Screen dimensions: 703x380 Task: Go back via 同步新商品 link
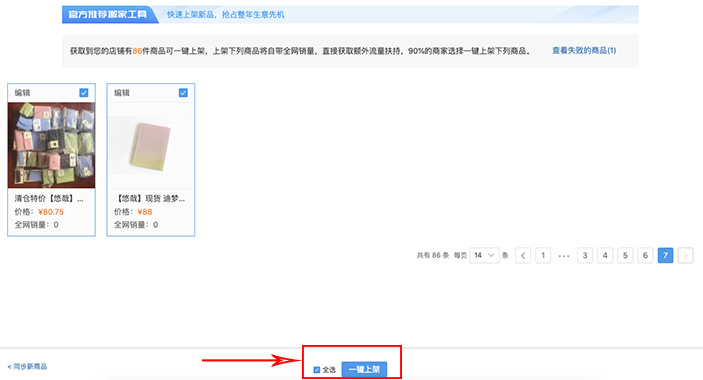[x=27, y=367]
